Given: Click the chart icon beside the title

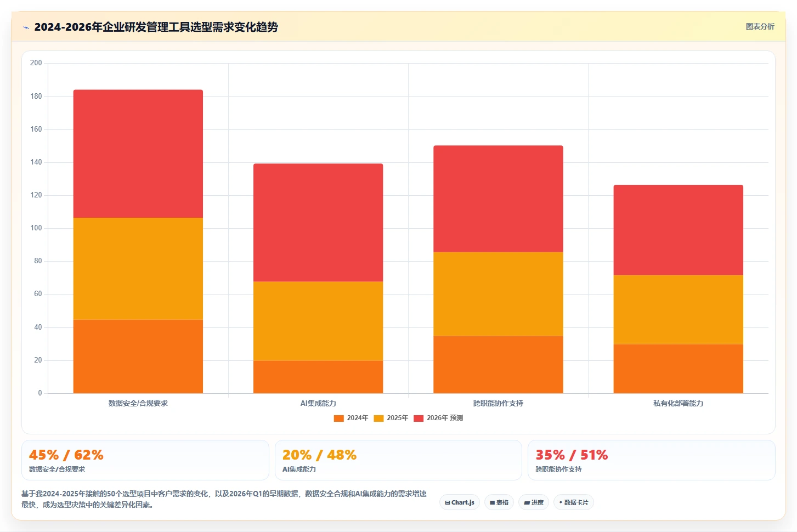Looking at the screenshot, I should pyautogui.click(x=26, y=27).
